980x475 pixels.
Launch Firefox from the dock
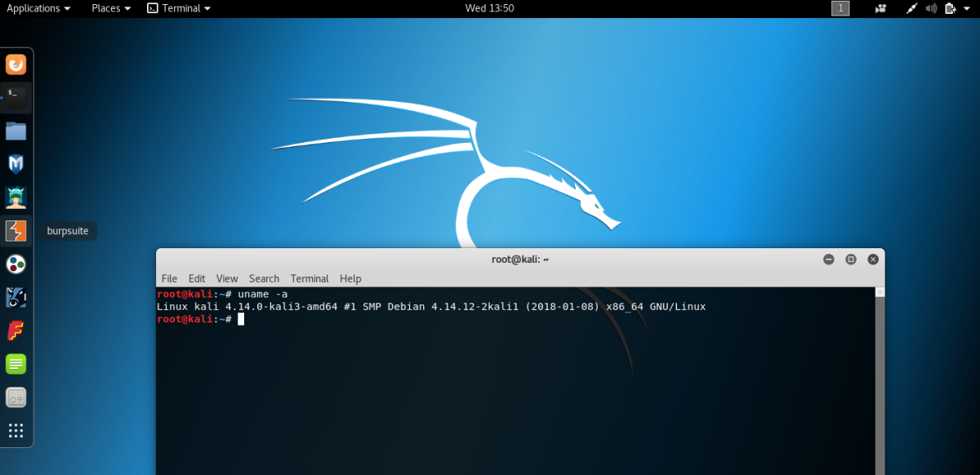pyautogui.click(x=16, y=64)
